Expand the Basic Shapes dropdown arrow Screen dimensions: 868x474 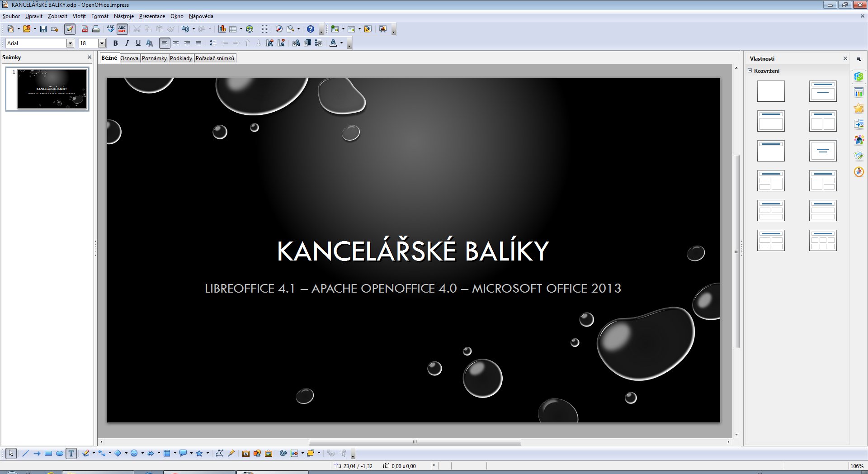[126, 453]
